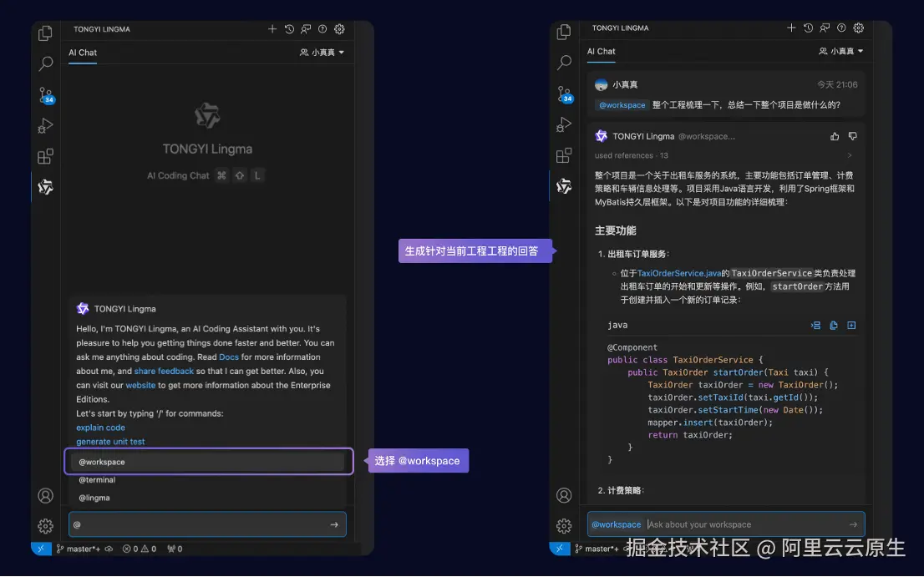Image resolution: width=924 pixels, height=577 pixels.
Task: Insert java code block at cursor icon
Action: pos(815,325)
